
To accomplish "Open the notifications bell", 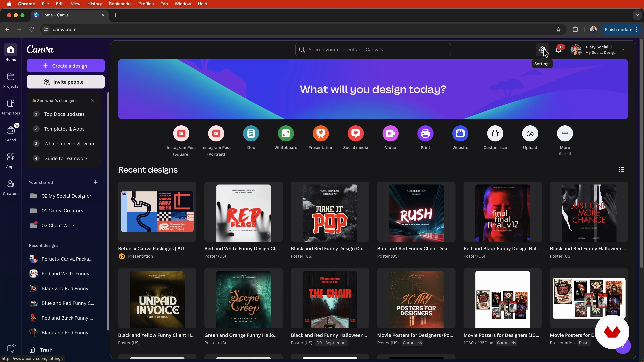I will (x=558, y=50).
